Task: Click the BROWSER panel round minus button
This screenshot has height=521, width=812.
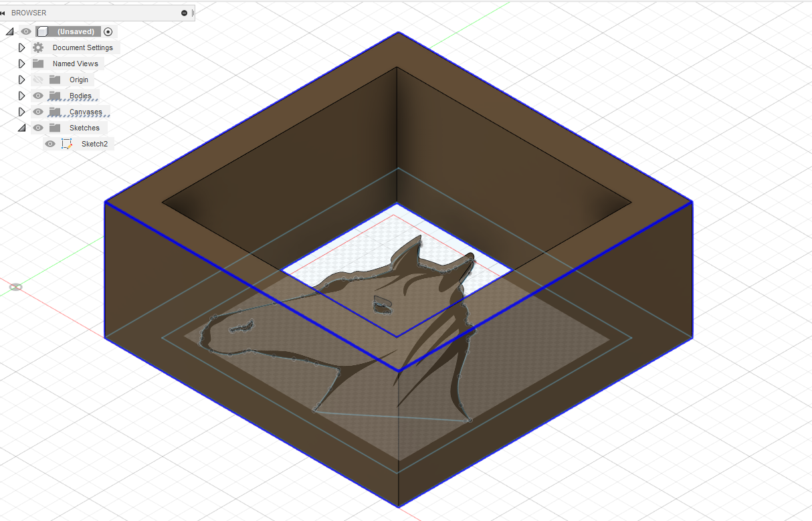Action: pyautogui.click(x=184, y=13)
